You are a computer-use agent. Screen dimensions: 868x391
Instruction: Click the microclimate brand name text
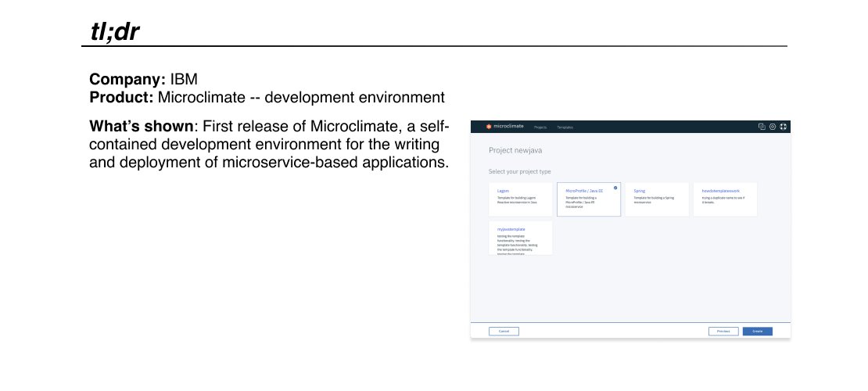[x=508, y=126]
